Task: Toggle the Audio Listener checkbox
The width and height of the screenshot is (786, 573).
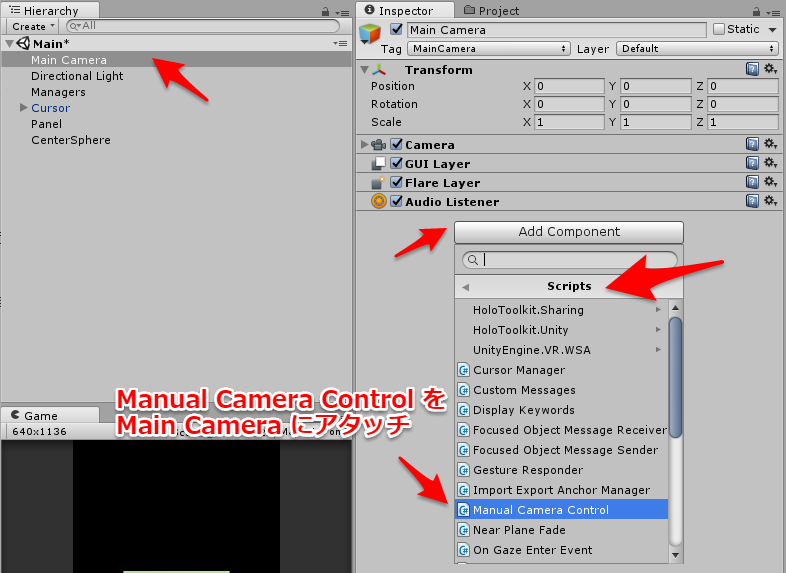Action: coord(397,202)
